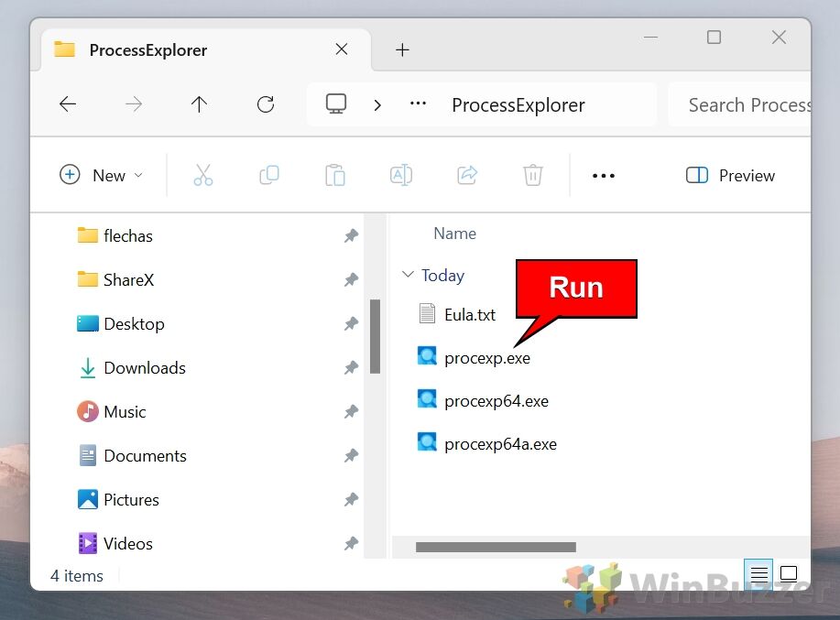Refresh the folder view
This screenshot has height=620, width=840.
[x=265, y=103]
